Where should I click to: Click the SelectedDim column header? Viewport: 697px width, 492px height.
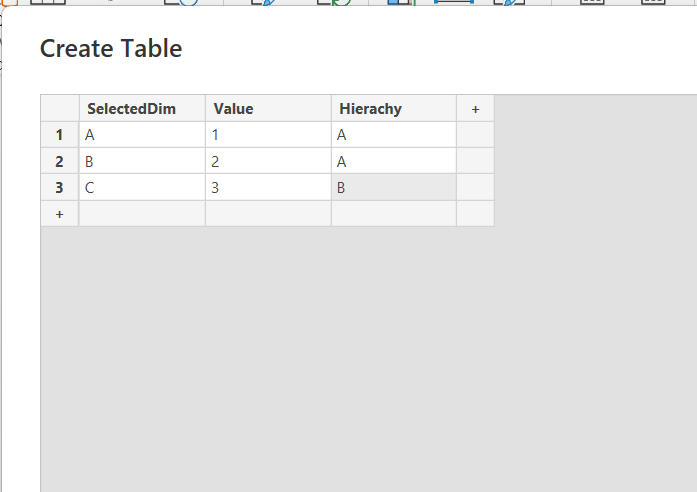pyautogui.click(x=142, y=108)
